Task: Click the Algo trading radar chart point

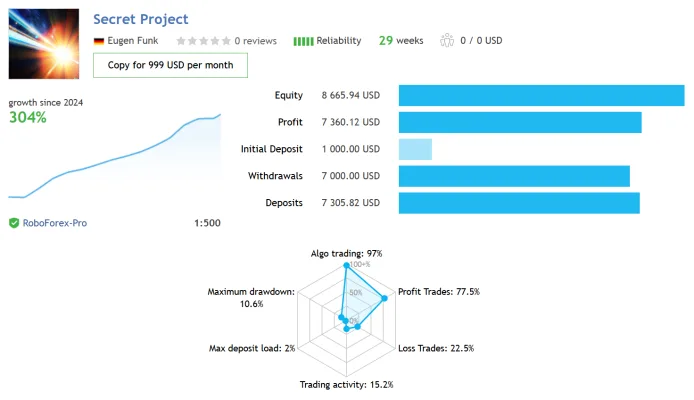Action: click(347, 265)
